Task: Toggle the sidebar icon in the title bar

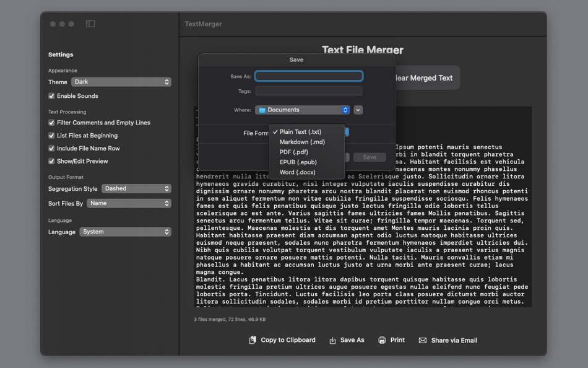Action: (90, 23)
